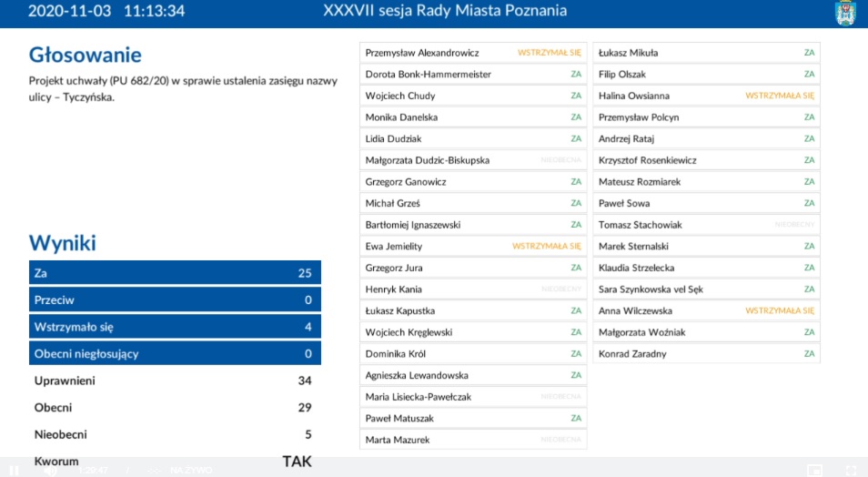Screen dimensions: 868x477
Task: Enter fullscreen video mode
Action: (x=851, y=470)
